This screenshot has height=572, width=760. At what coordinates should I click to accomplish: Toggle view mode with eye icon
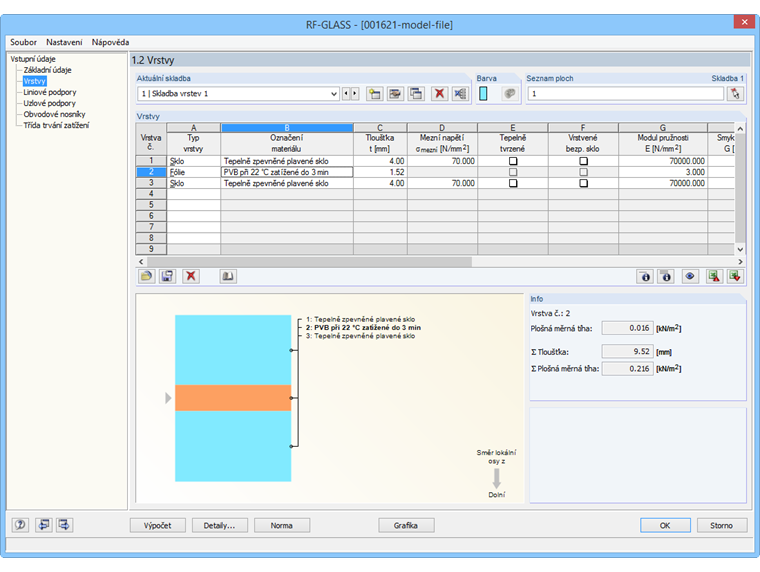690,276
